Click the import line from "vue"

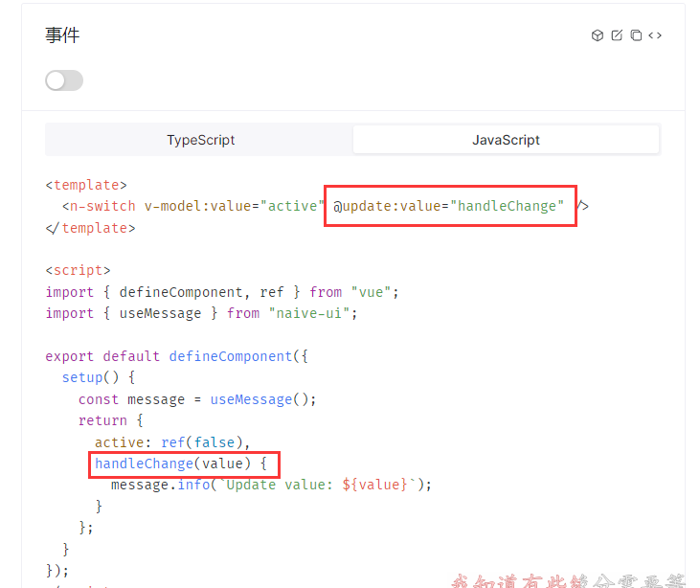(x=222, y=292)
